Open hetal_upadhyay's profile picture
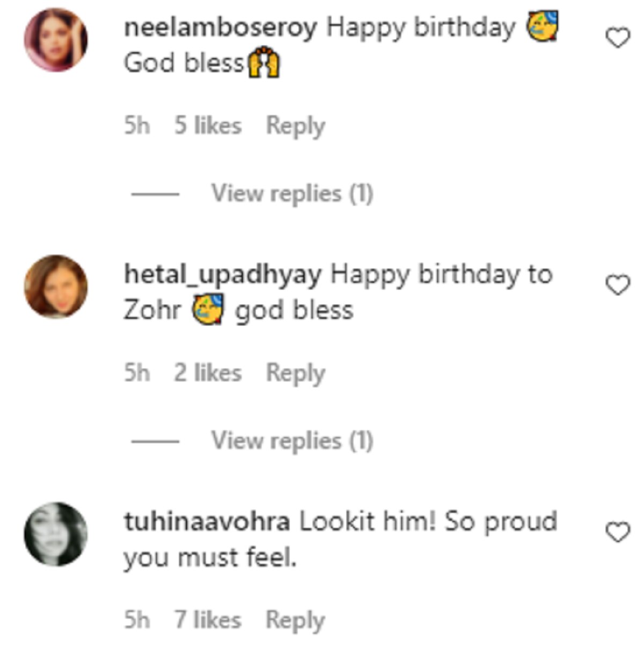This screenshot has width=644, height=650. (56, 287)
